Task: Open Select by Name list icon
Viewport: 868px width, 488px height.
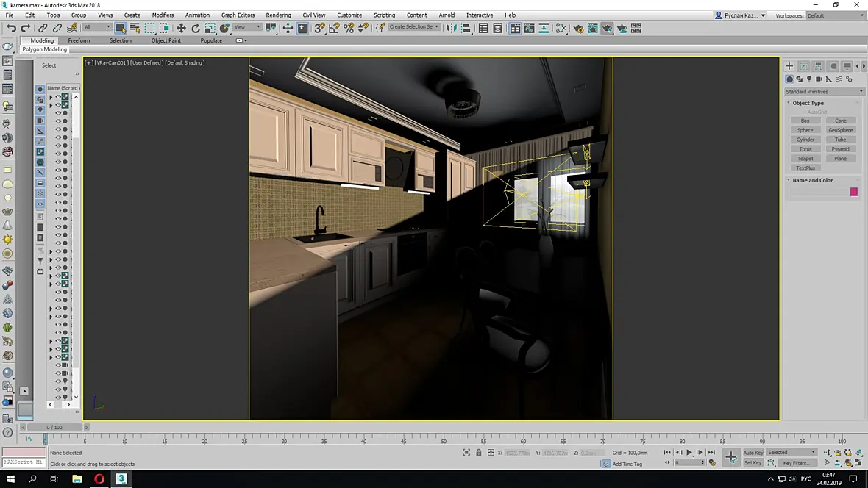Action: coord(135,28)
